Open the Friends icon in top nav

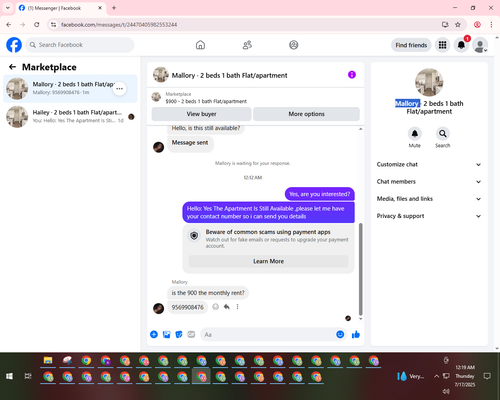click(247, 45)
